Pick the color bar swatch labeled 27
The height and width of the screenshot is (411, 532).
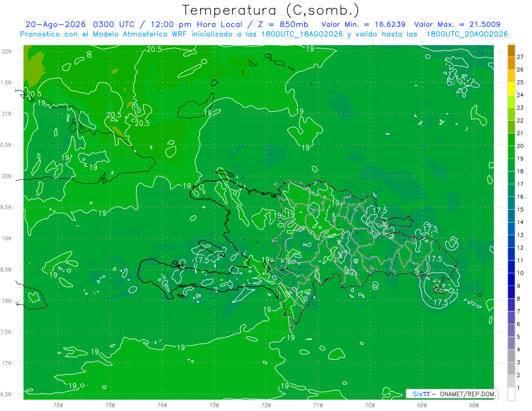tap(511, 51)
